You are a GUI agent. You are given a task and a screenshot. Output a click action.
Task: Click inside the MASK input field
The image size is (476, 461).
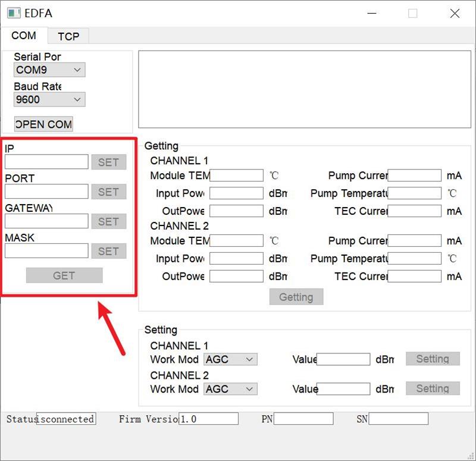tap(46, 250)
